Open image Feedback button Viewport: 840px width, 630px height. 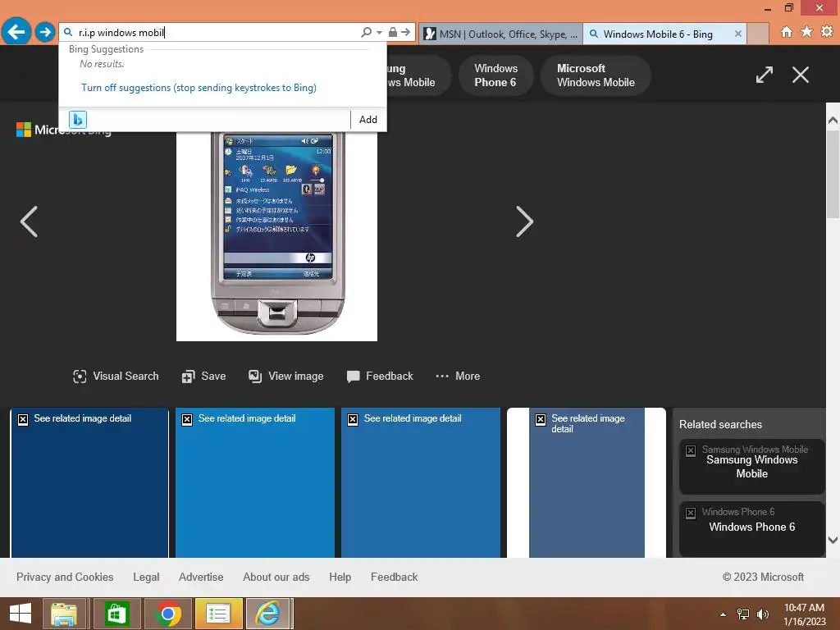(x=380, y=376)
